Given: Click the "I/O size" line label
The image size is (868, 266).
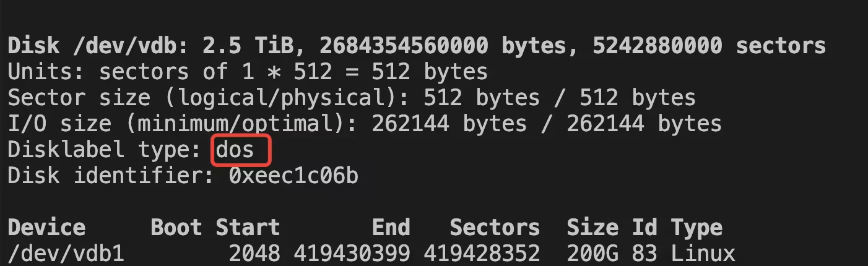Looking at the screenshot, I should click(59, 124).
